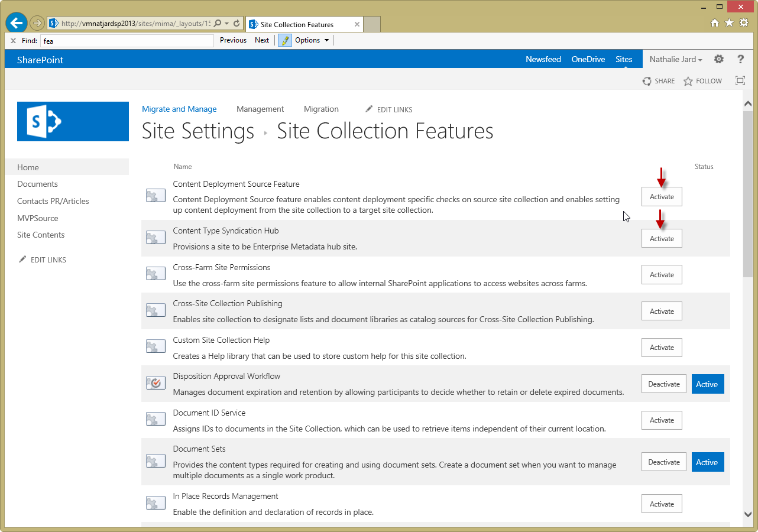The image size is (758, 532).
Task: Switch to Site Collection Features tab
Action: pos(305,24)
